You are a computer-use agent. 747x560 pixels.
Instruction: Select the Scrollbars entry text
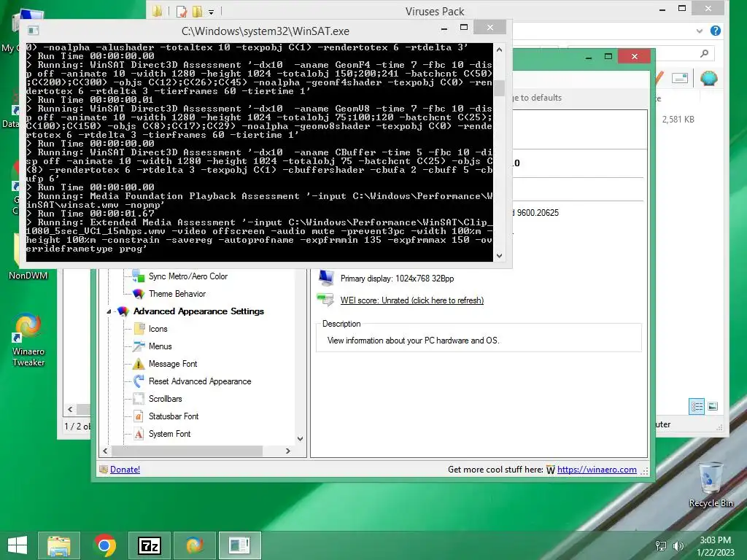(x=165, y=399)
